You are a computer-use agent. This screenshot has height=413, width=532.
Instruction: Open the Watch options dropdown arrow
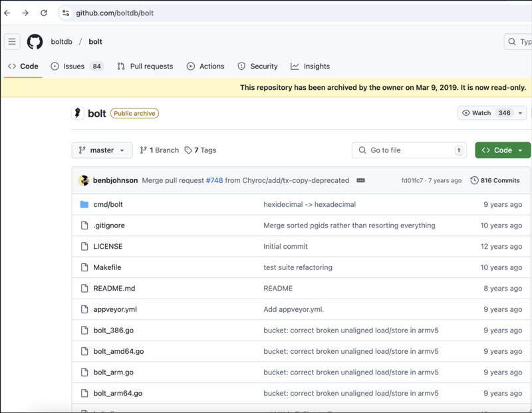[x=520, y=113]
